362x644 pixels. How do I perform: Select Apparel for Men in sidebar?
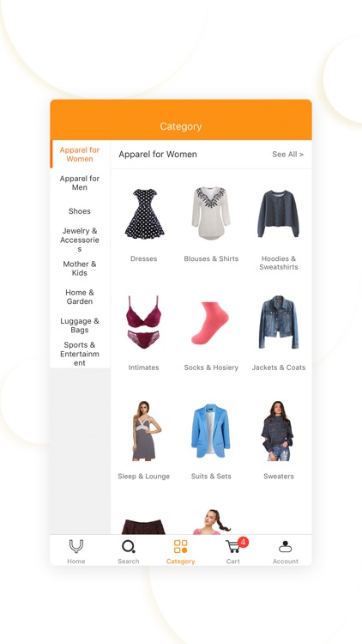click(80, 183)
